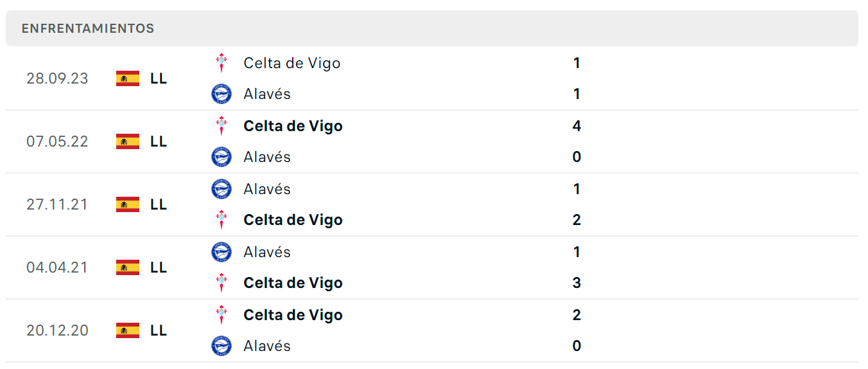Click Celta de Vigo score 3 on 04.04.21
This screenshot has height=369, width=868.
click(577, 283)
